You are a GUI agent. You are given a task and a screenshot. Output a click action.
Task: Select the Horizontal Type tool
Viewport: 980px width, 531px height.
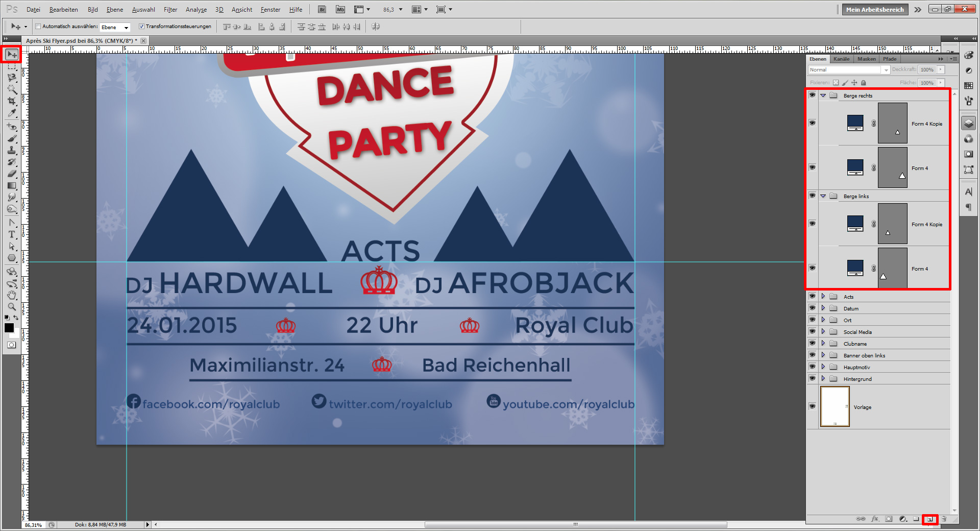11,234
